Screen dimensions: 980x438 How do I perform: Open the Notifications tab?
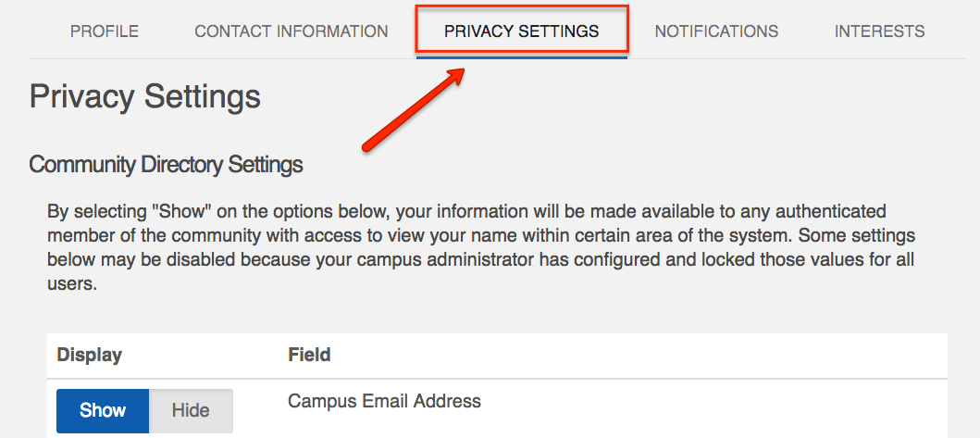(x=716, y=31)
